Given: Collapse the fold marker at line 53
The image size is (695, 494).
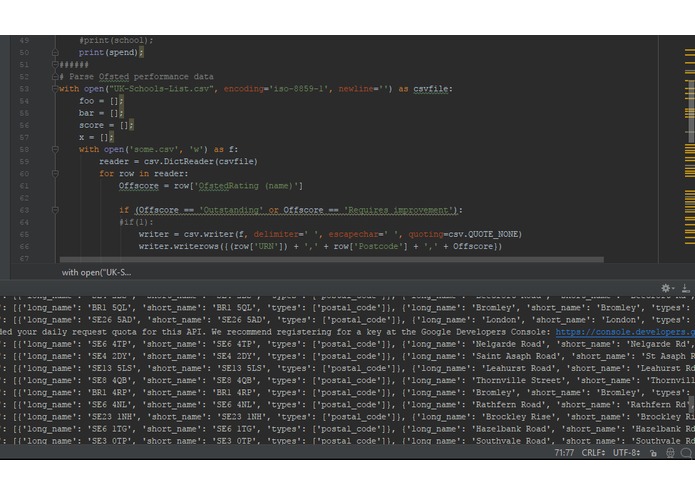Looking at the screenshot, I should click(55, 89).
